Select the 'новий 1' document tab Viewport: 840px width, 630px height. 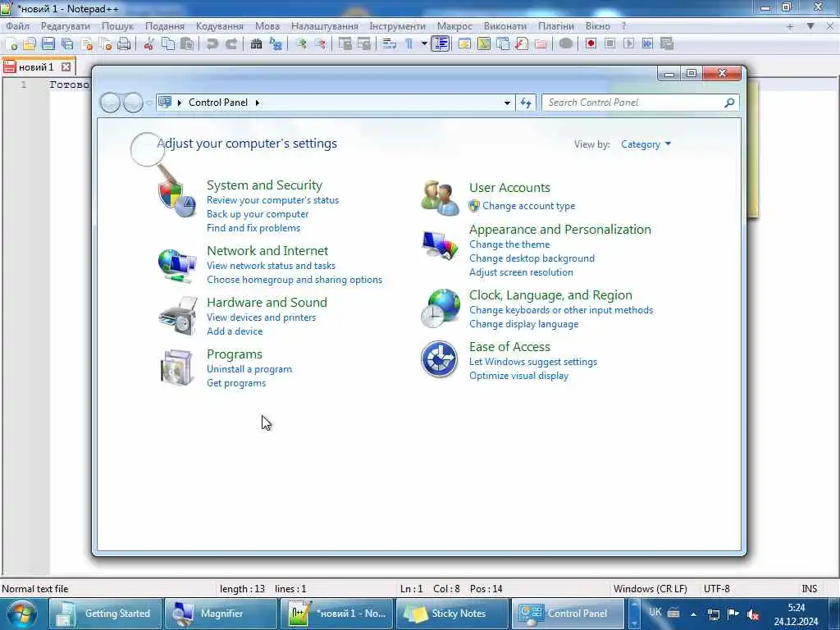pos(36,67)
